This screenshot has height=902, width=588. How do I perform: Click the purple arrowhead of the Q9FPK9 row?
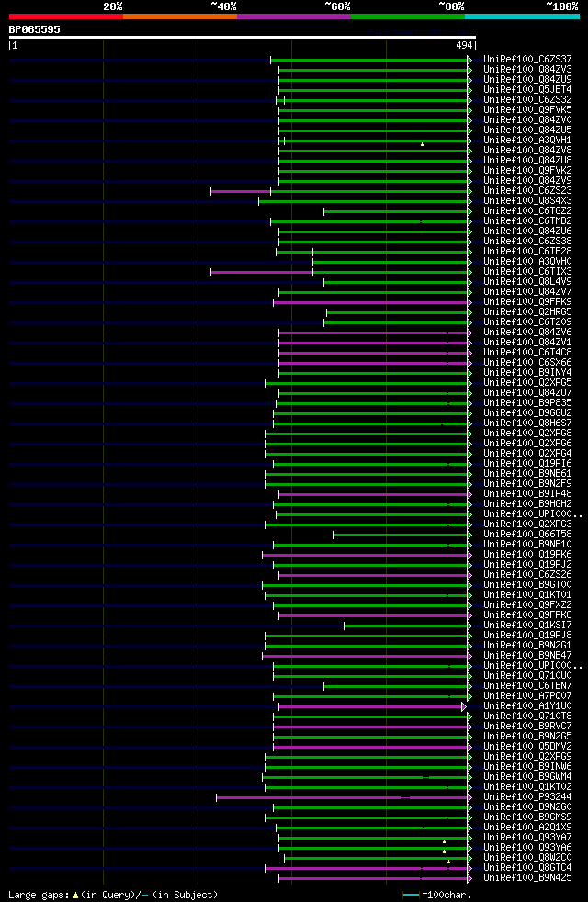pyautogui.click(x=469, y=302)
